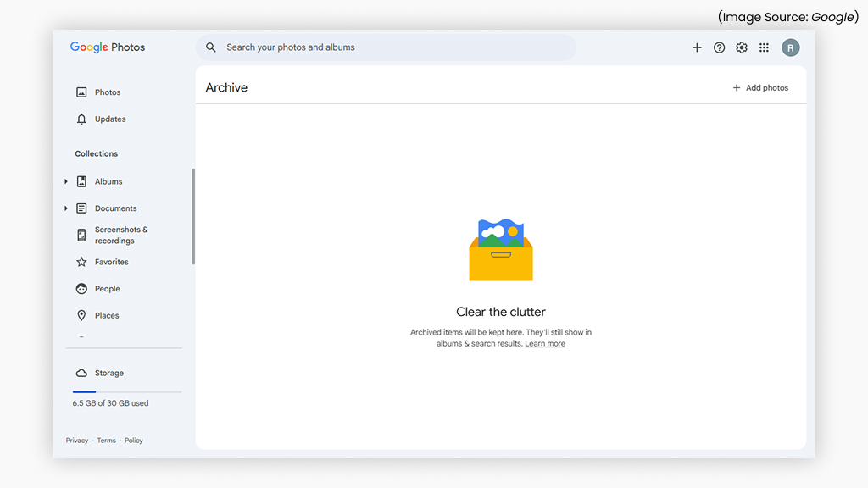Open the Help question mark icon
This screenshot has height=488, width=868.
click(719, 47)
